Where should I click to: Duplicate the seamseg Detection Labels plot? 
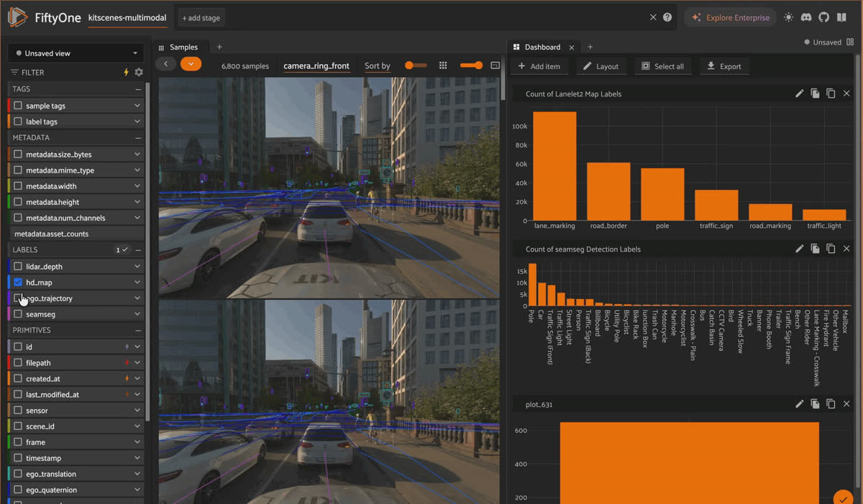click(x=815, y=249)
